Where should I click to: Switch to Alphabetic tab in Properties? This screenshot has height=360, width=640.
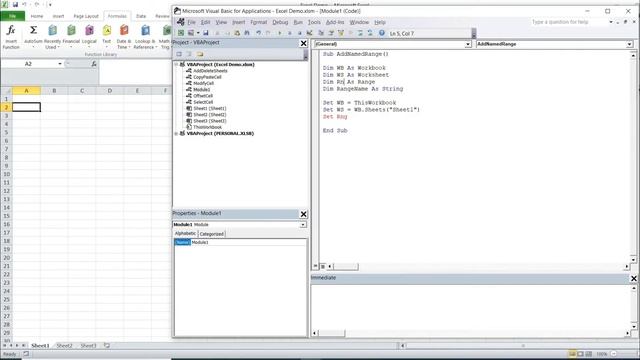(x=185, y=233)
